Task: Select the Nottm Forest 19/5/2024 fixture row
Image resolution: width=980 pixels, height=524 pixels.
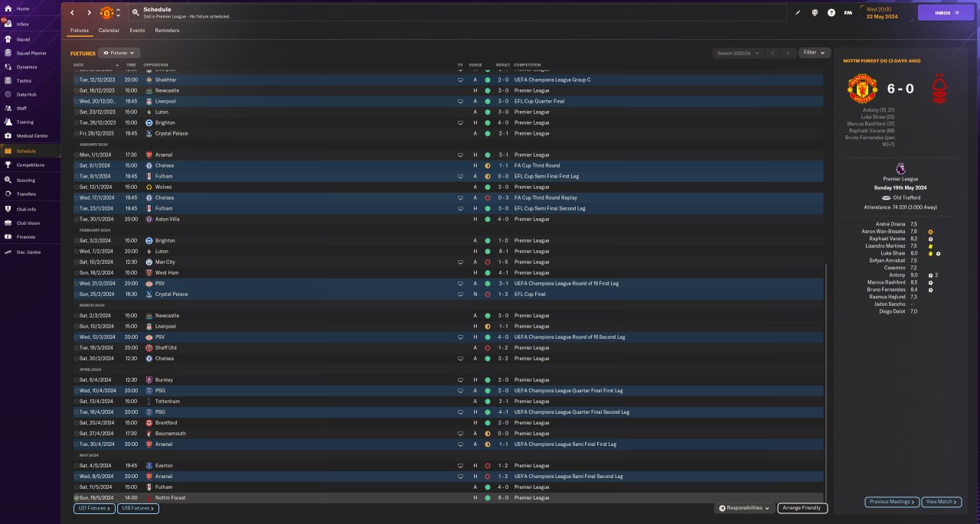Action: click(449, 497)
